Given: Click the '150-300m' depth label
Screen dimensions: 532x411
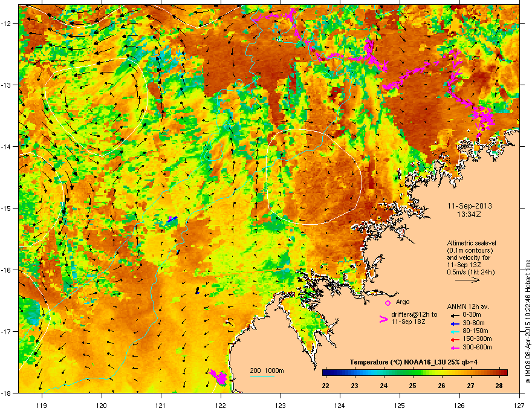Looking at the screenshot, I should pos(477,338).
